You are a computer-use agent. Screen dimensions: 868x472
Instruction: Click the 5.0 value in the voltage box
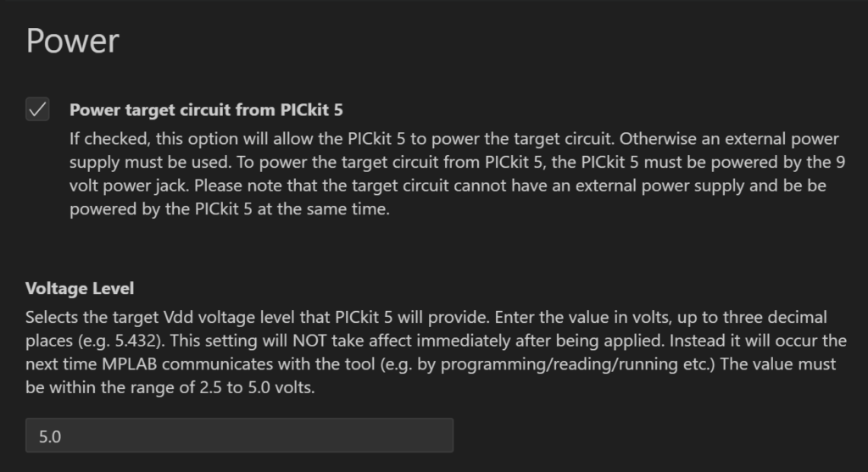[50, 436]
